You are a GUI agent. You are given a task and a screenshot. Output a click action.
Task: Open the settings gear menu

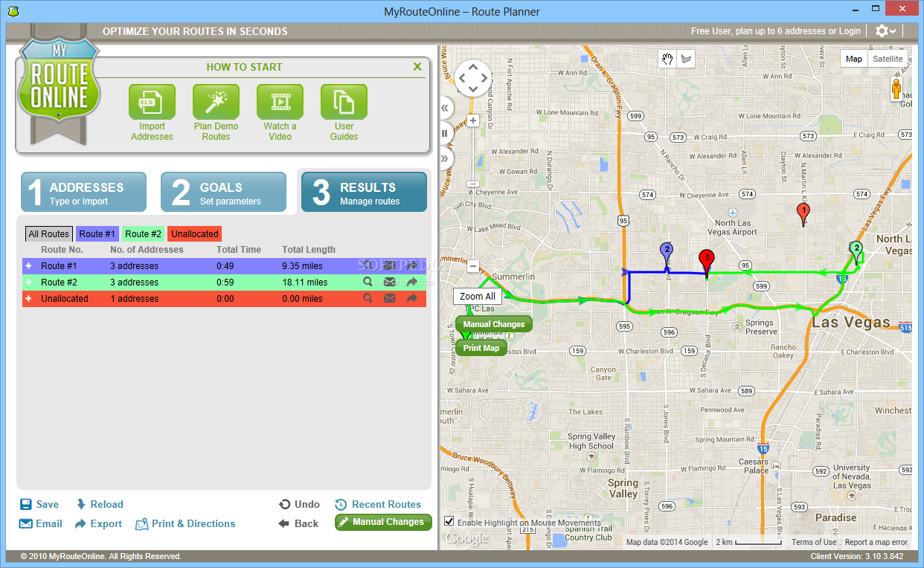tap(885, 31)
